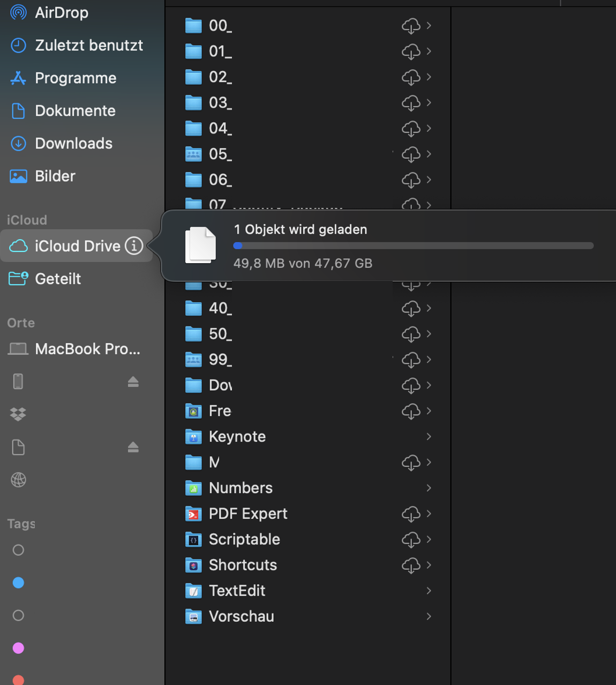Screen dimensions: 616x685
Task: Select the first empty circle tag
Action: pyautogui.click(x=18, y=550)
